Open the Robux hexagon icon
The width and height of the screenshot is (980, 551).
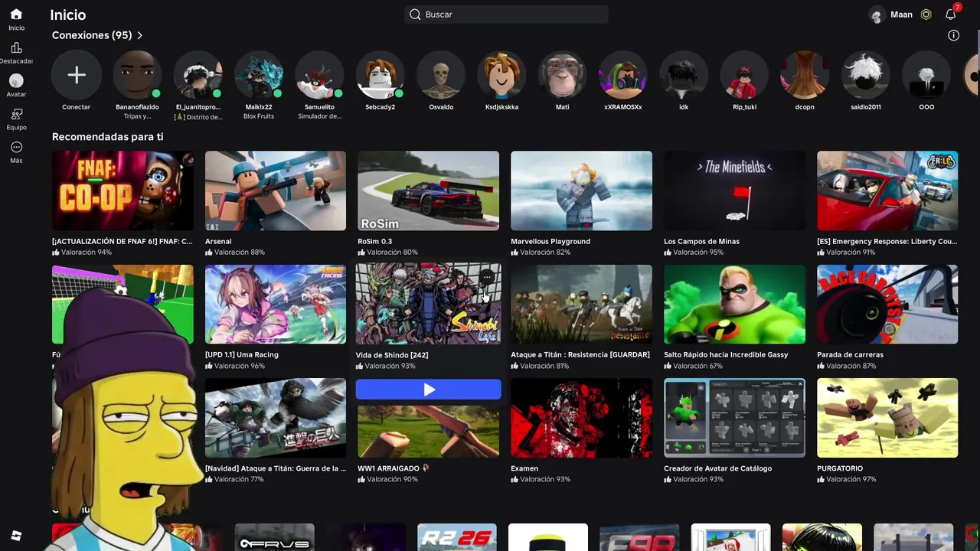pos(926,15)
